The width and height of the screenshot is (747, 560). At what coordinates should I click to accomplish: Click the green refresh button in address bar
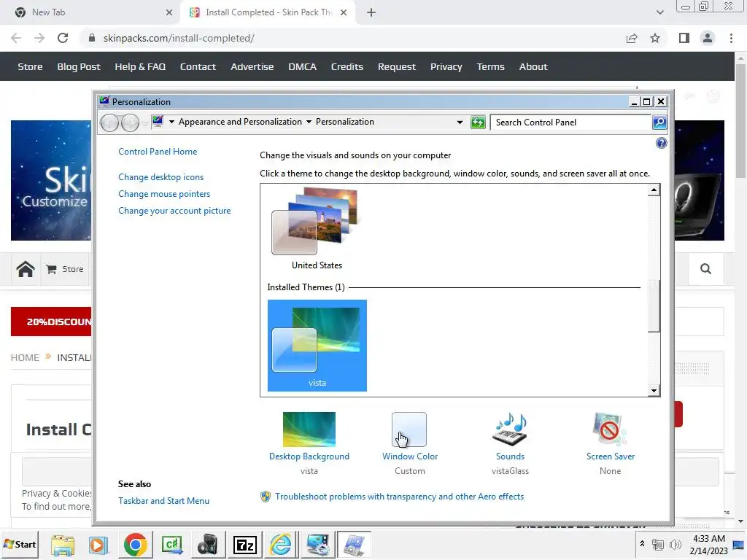478,122
